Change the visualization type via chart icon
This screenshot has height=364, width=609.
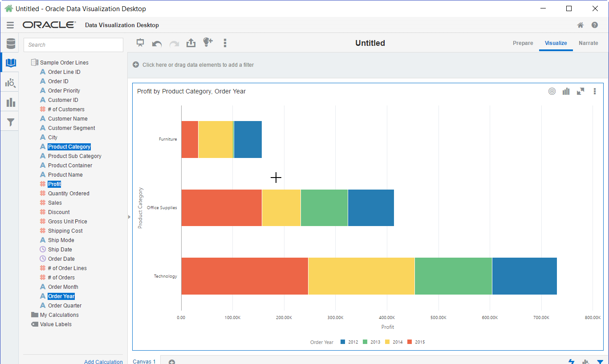566,91
